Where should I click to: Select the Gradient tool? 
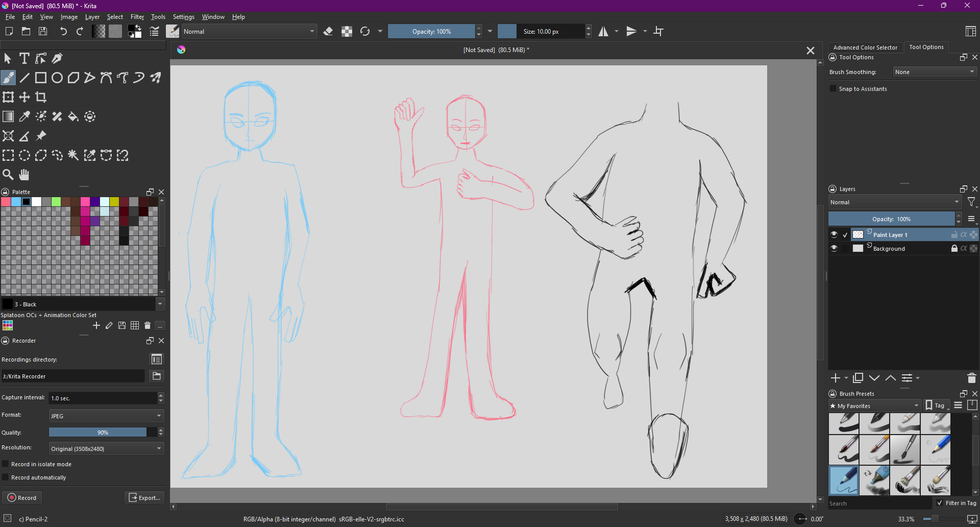pyautogui.click(x=8, y=116)
